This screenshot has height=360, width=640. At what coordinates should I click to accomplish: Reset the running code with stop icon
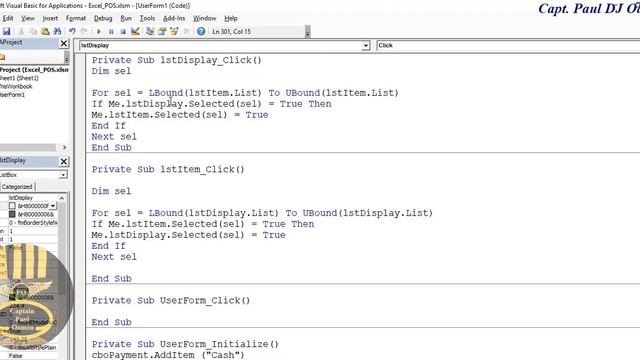click(122, 31)
